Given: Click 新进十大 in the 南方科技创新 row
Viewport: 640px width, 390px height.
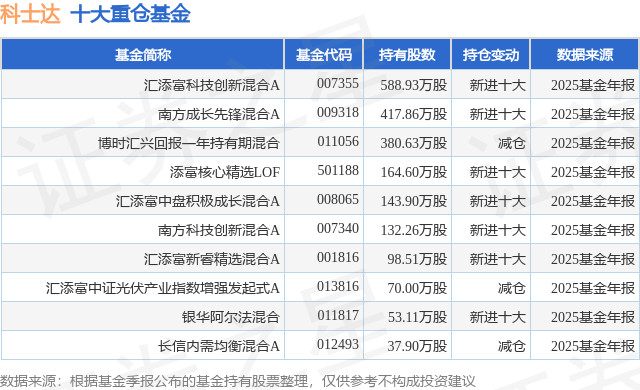Looking at the screenshot, I should coord(498,230).
